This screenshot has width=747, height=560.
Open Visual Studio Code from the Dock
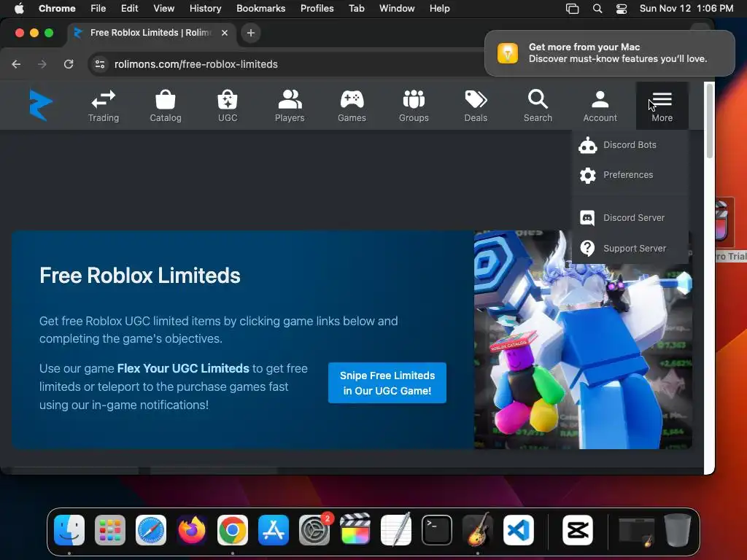click(x=519, y=530)
